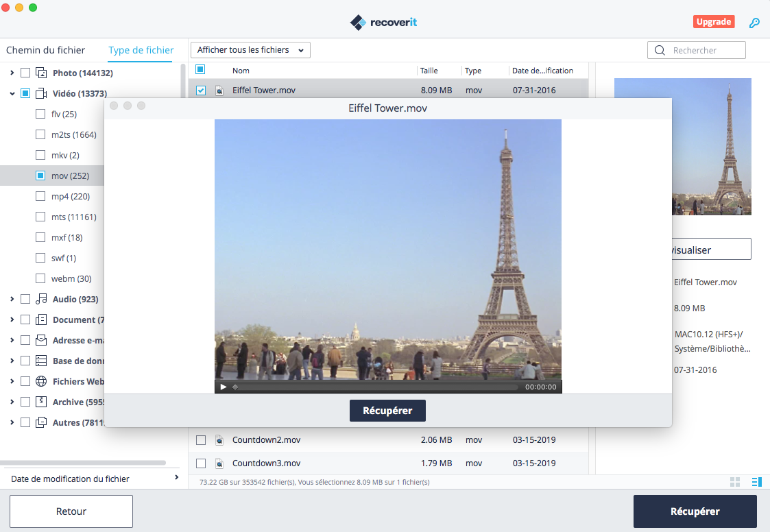
Task: Select the grid view icon above Récupérer
Action: 735,482
